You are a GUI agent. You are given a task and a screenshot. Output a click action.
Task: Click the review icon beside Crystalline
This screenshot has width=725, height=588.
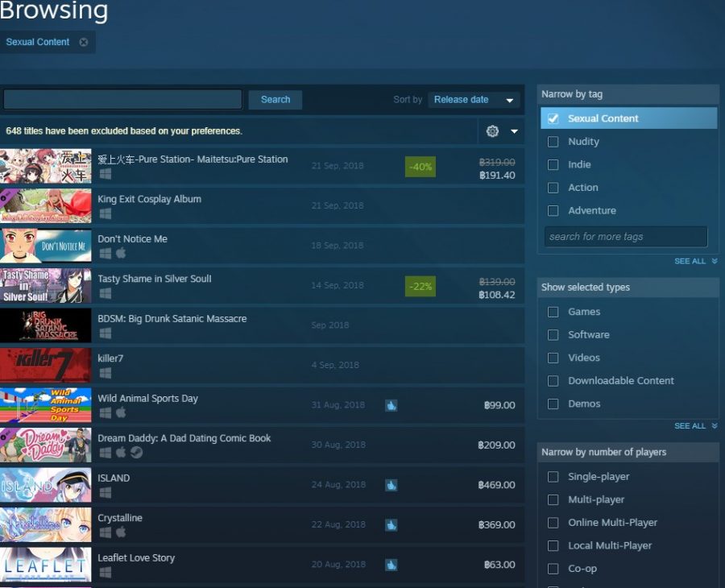click(391, 524)
